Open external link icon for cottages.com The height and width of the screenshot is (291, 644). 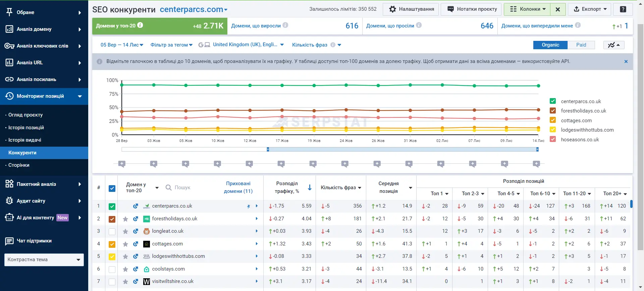click(x=136, y=244)
